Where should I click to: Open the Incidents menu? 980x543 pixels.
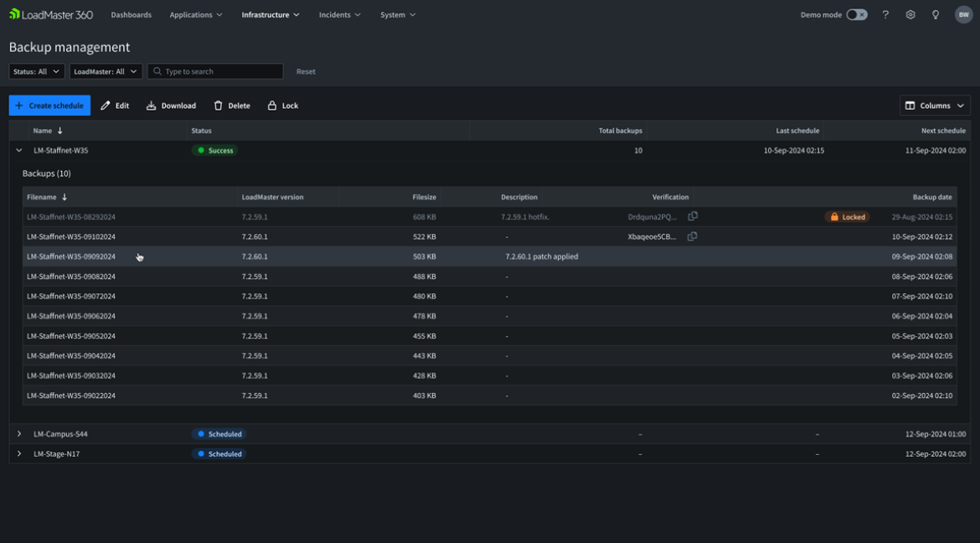coord(339,15)
